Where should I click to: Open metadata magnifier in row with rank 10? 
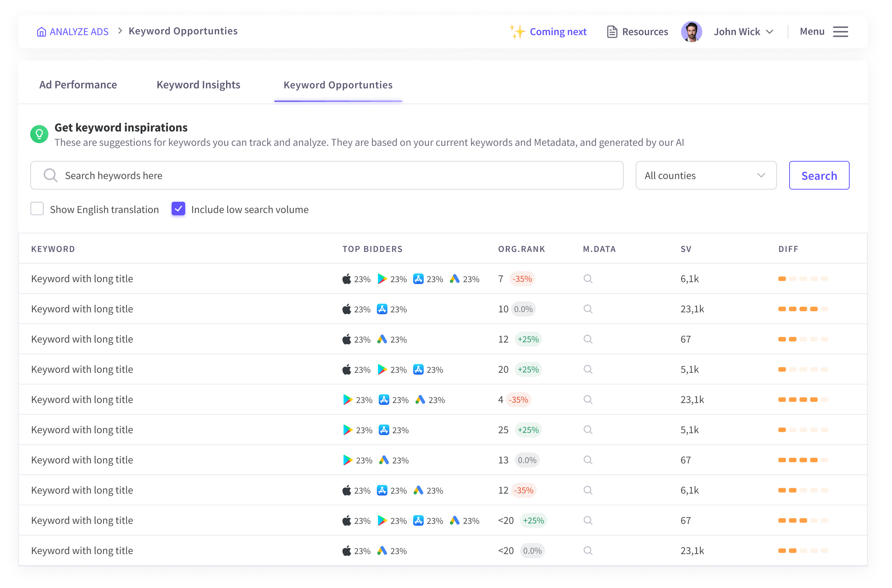[x=588, y=309]
